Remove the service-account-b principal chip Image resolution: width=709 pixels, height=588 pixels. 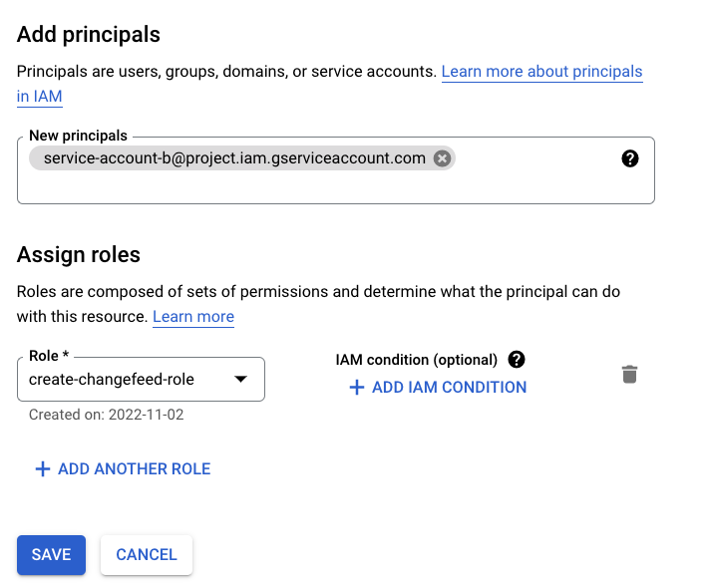point(443,158)
